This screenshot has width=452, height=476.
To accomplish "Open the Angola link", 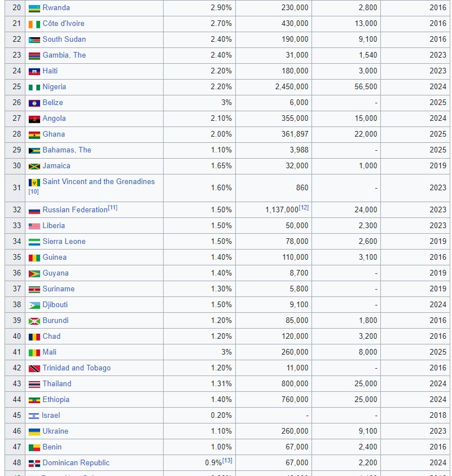I will pyautogui.click(x=54, y=118).
